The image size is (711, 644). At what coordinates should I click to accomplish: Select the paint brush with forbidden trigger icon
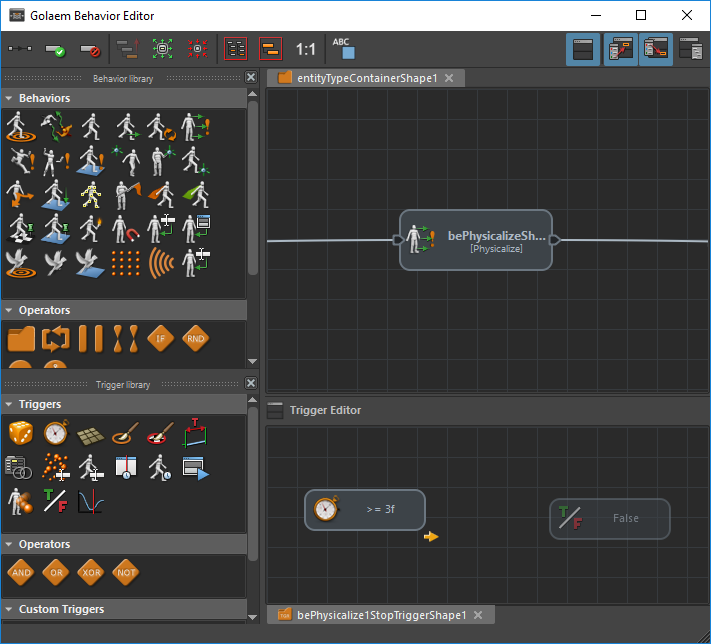coord(161,433)
